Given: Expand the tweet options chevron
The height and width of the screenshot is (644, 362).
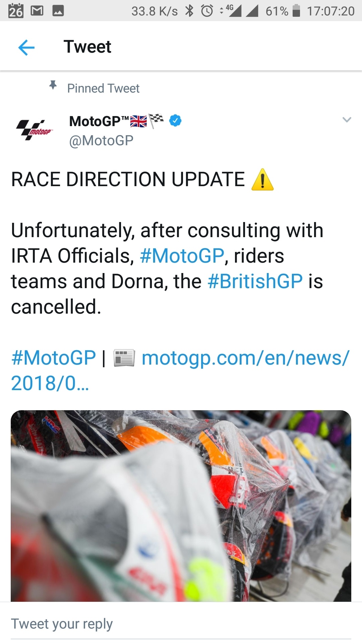Looking at the screenshot, I should click(347, 120).
